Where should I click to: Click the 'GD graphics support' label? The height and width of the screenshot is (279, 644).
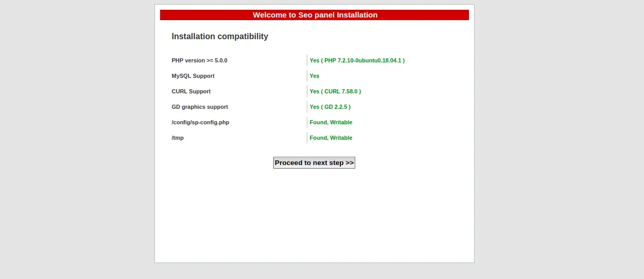200,107
